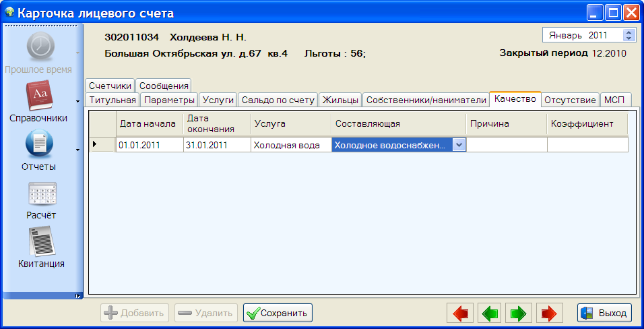Go to first record with red left arrow
Image resolution: width=644 pixels, height=329 pixels.
point(460,313)
